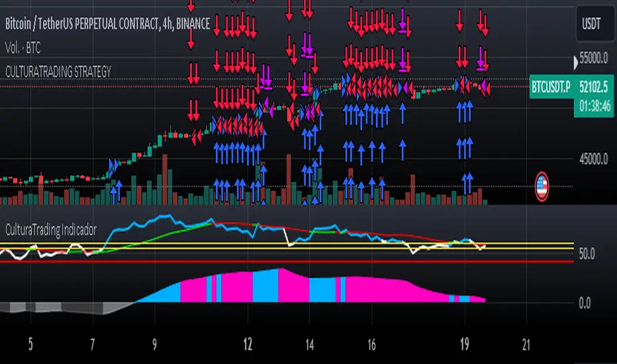
Task: Select the CULTURATRADING STRATEGY legend label
Action: (58, 71)
